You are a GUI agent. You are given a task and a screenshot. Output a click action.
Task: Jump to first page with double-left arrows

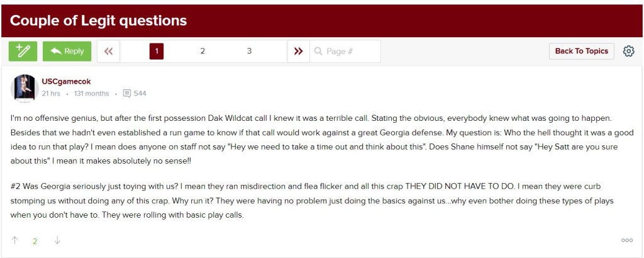pyautogui.click(x=108, y=51)
